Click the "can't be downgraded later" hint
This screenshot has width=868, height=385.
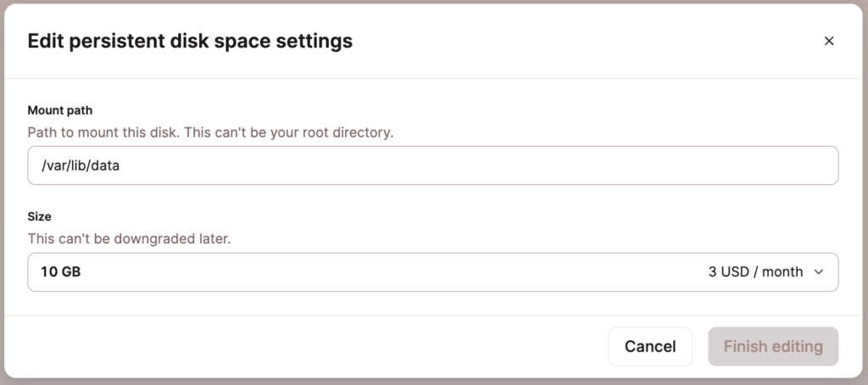coord(129,239)
